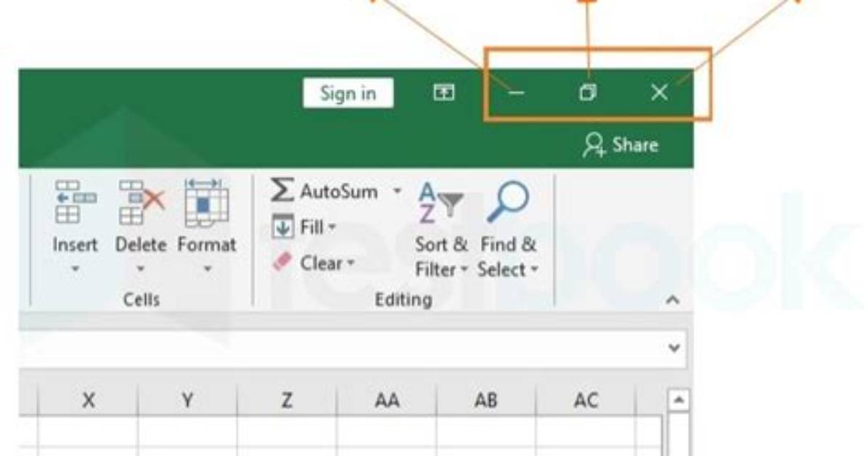Click vertical scrollbar up arrow
The image size is (868, 456).
click(x=679, y=400)
